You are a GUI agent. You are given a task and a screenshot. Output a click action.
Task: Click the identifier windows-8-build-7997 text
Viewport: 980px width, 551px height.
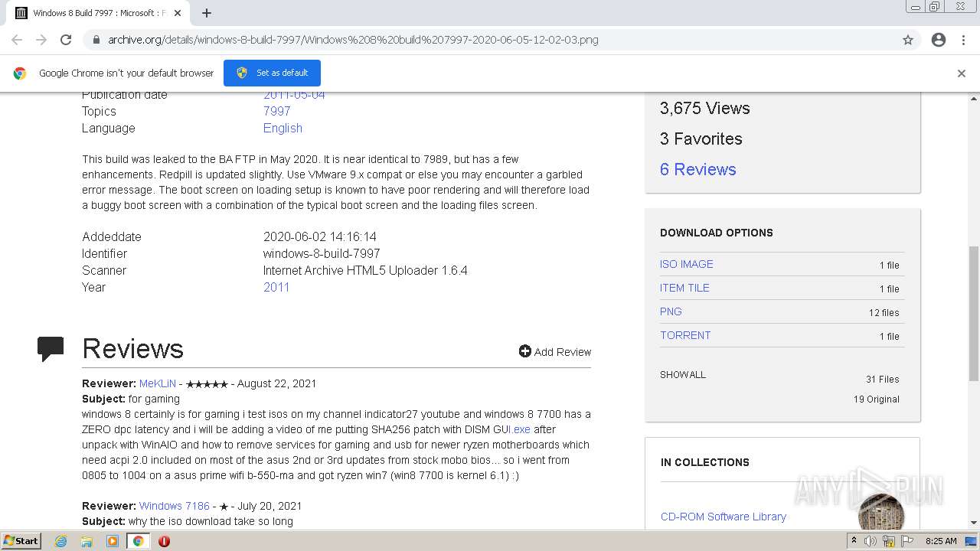322,253
